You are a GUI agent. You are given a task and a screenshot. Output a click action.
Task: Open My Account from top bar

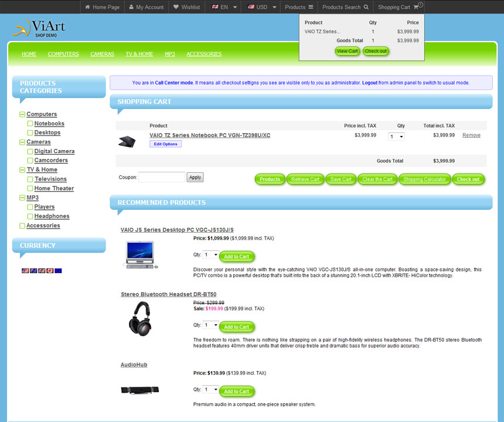pos(147,7)
